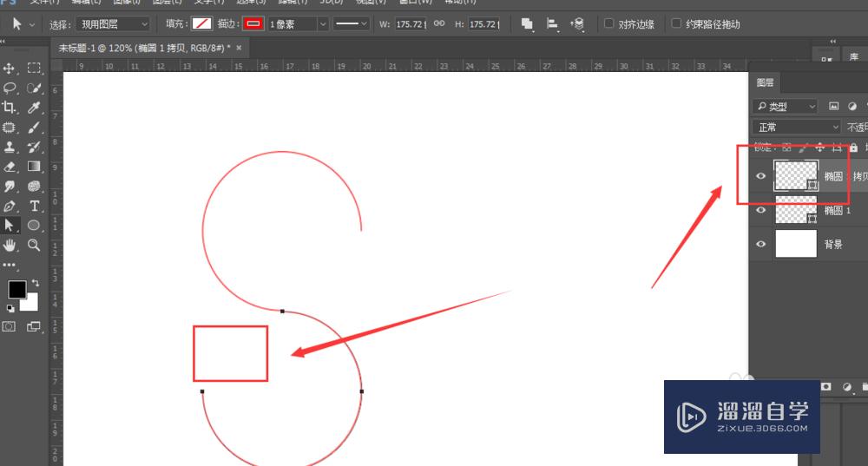The height and width of the screenshot is (466, 868).
Task: Select the Smudge tool
Action: pos(9,186)
